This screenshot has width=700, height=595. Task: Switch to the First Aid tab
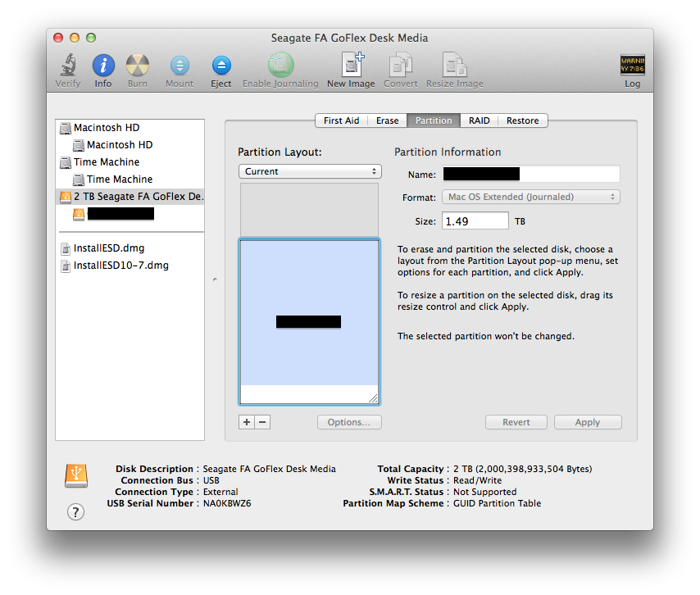coord(342,120)
